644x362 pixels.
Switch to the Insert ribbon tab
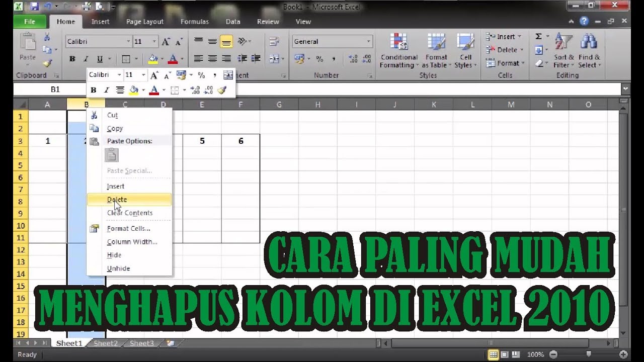pyautogui.click(x=100, y=22)
